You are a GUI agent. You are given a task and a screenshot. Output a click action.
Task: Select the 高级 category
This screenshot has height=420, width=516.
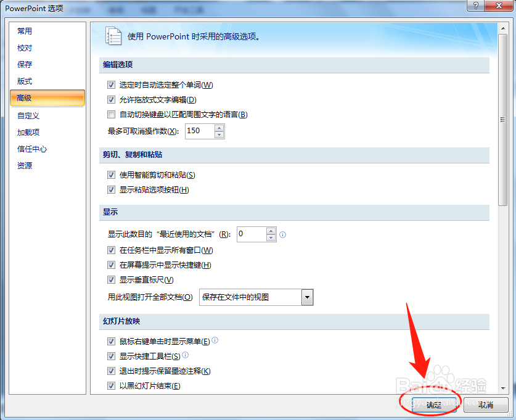(47, 98)
